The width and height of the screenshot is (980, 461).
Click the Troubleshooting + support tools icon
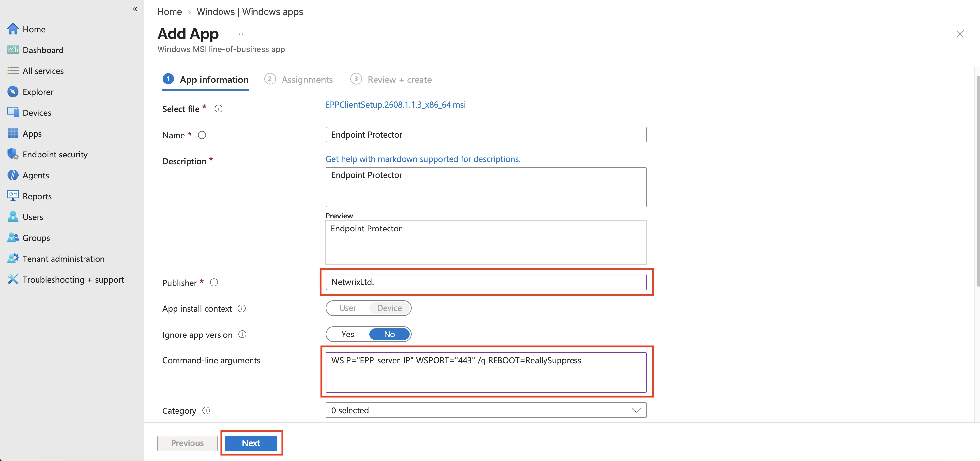click(12, 280)
